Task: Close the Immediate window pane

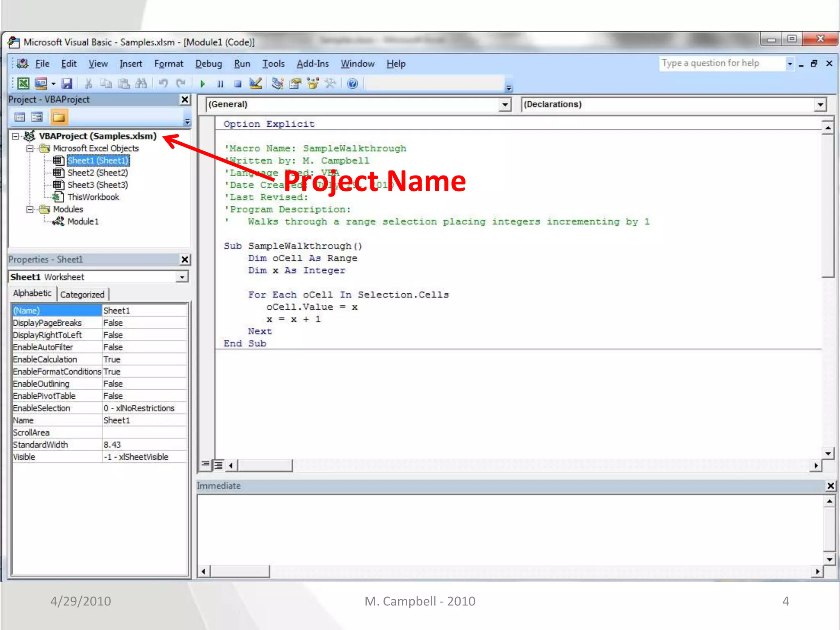Action: coord(831,486)
